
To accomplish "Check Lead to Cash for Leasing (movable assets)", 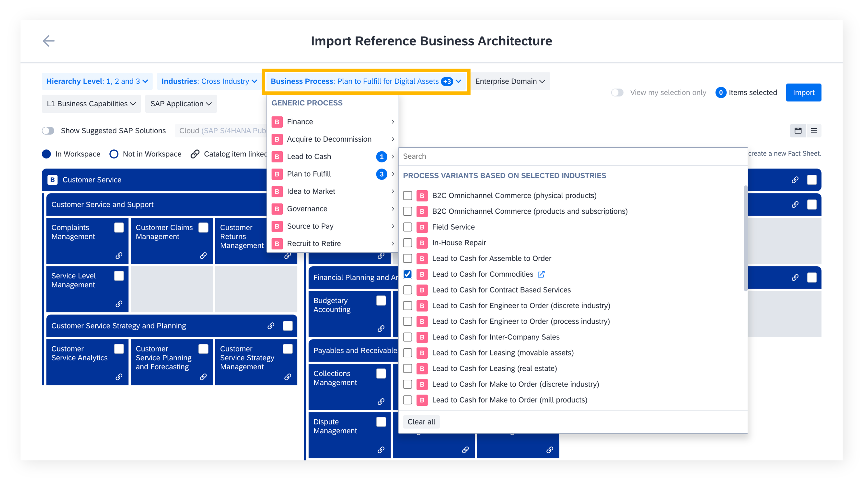I will (407, 353).
